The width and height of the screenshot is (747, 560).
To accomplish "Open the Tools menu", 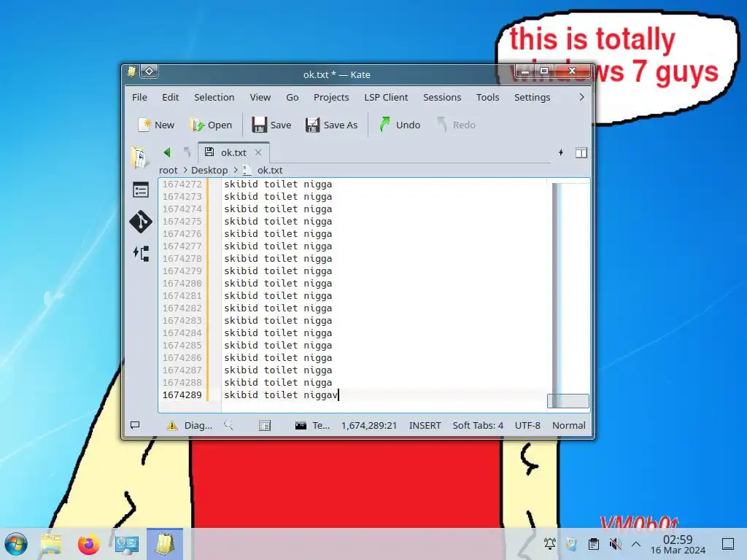I will coord(487,97).
